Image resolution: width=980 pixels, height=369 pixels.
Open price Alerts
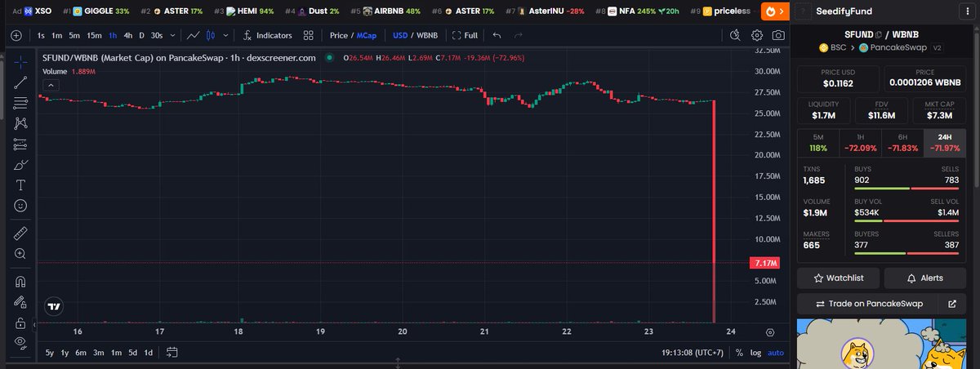tap(924, 278)
